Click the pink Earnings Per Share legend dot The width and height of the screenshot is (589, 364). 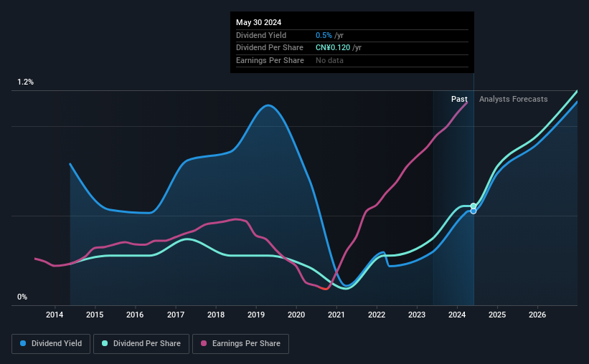pos(204,343)
